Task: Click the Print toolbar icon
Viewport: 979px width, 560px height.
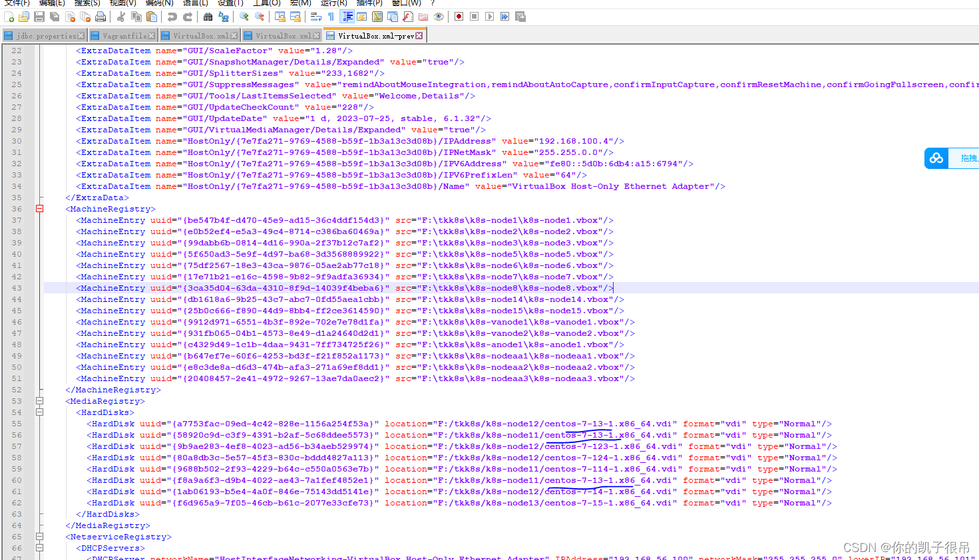Action: (101, 18)
